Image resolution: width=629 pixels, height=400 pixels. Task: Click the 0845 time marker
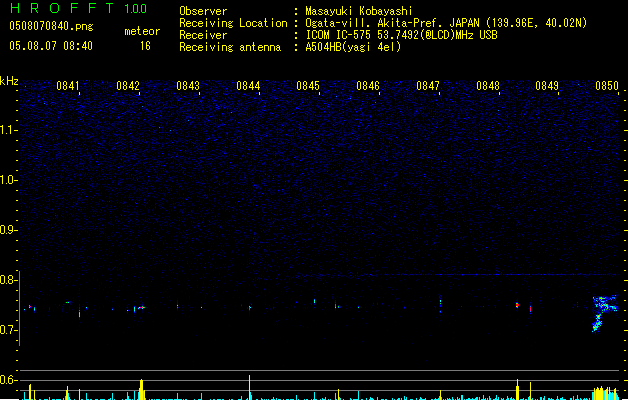pos(308,86)
